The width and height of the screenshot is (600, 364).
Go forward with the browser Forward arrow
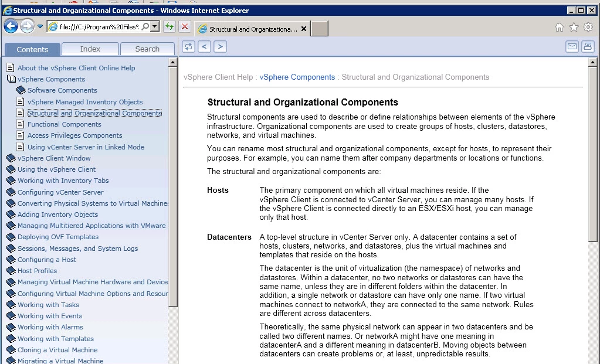(x=27, y=26)
